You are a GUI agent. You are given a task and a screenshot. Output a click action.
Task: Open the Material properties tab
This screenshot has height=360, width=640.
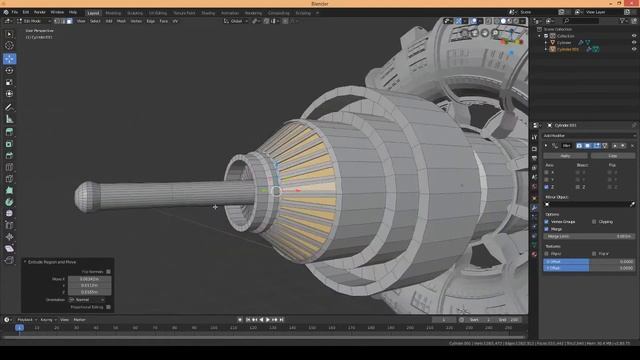[x=534, y=254]
